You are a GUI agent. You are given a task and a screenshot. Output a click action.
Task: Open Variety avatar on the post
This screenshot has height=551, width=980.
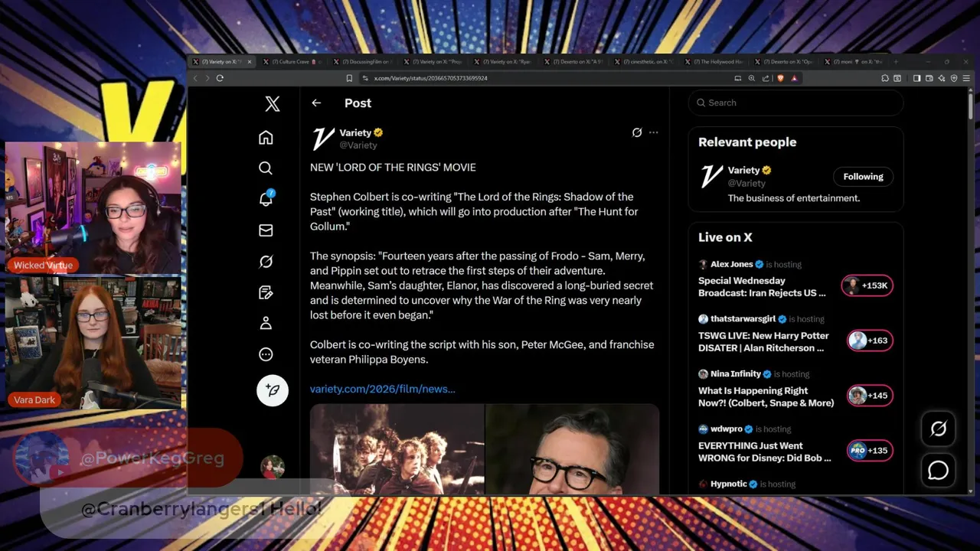pos(323,139)
